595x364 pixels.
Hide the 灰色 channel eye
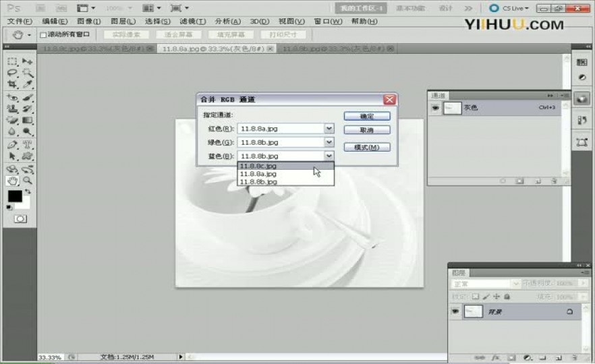pos(435,108)
